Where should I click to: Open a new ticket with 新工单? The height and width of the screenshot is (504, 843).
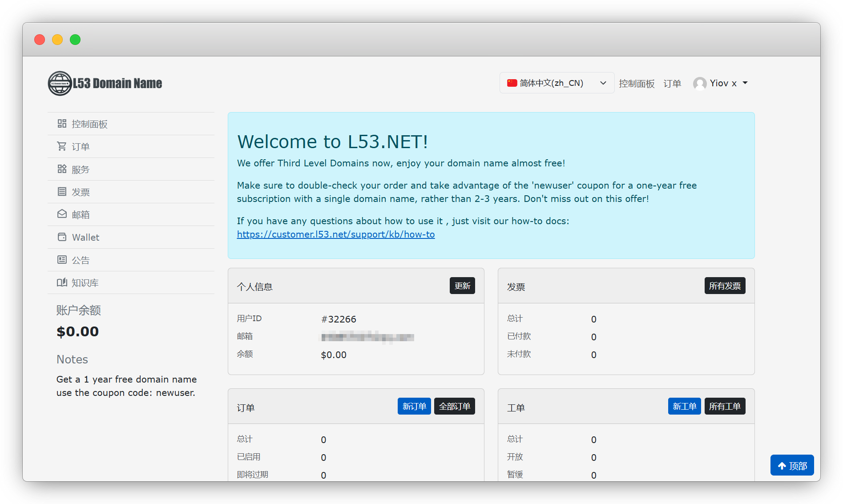click(684, 406)
